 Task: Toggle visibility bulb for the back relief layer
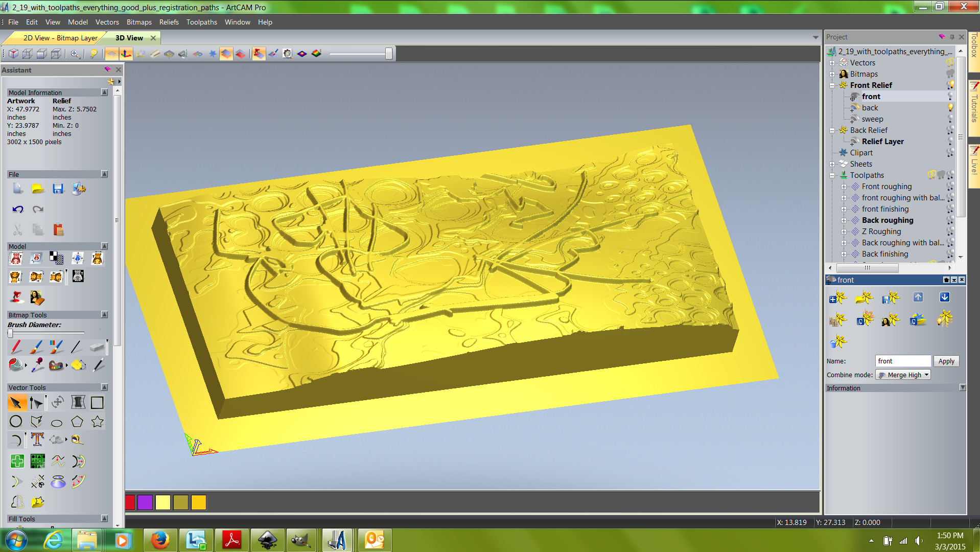950,108
